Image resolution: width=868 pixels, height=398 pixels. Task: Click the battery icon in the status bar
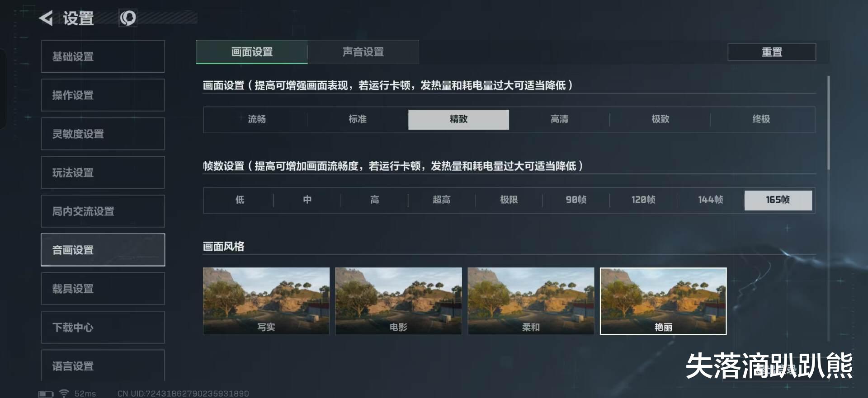tap(46, 393)
